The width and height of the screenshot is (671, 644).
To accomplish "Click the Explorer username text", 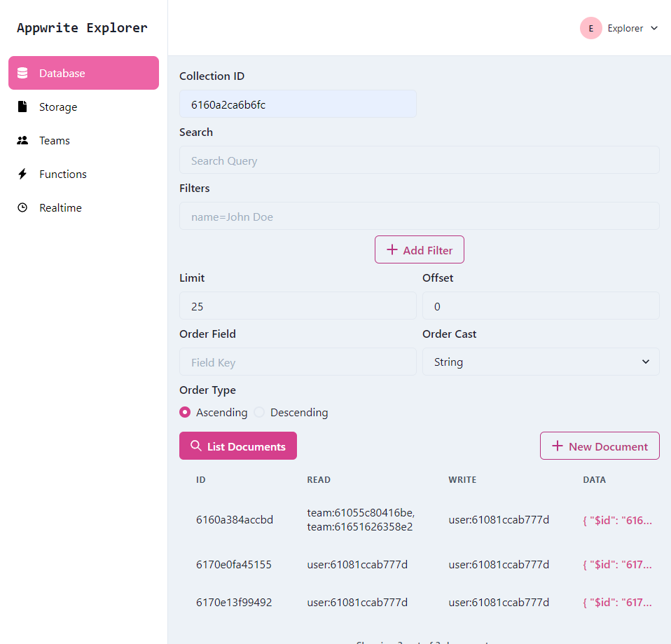I will click(625, 28).
